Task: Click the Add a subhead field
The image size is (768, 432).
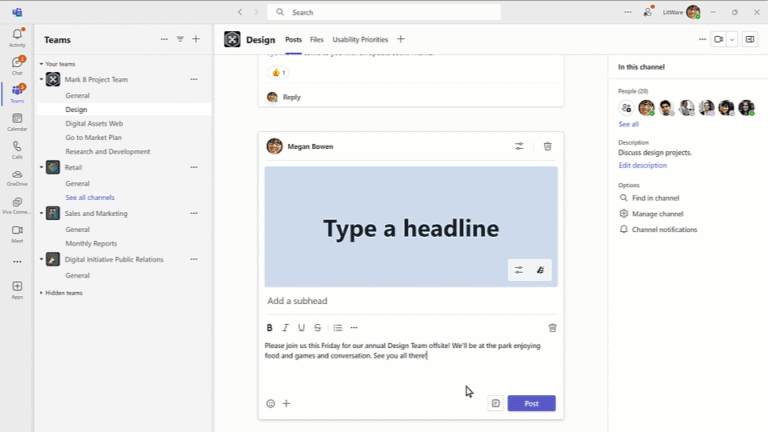Action: click(410, 301)
